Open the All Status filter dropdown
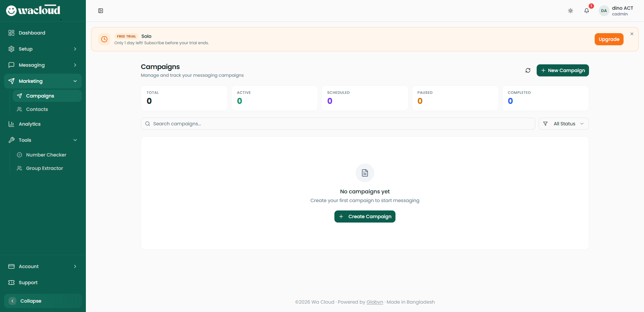 [563, 124]
